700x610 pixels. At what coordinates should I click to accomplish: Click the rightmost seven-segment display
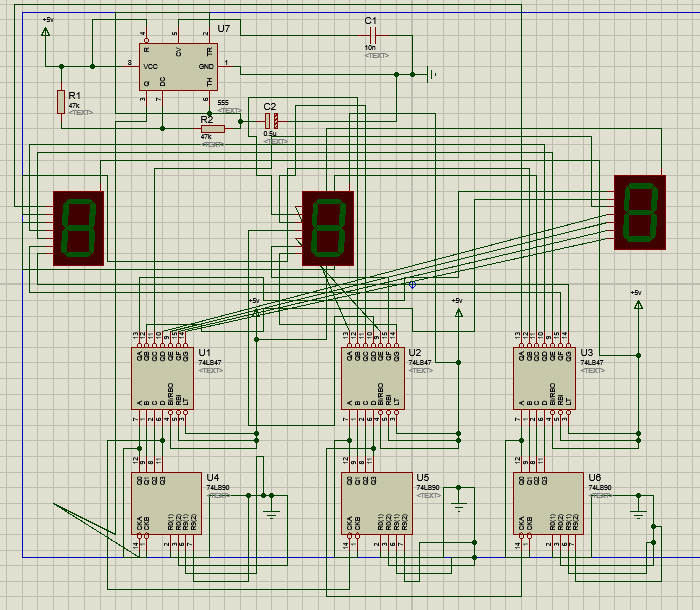point(640,211)
